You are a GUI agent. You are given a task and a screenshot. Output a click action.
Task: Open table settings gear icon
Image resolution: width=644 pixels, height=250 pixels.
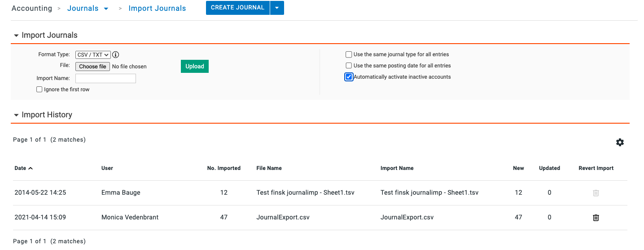(x=620, y=142)
